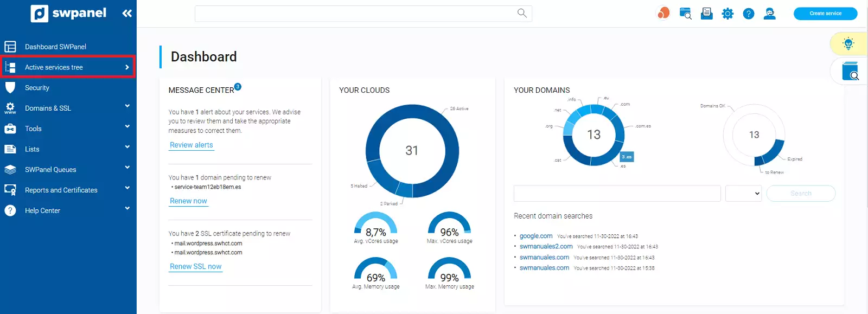Open the help question mark icon
This screenshot has width=868, height=314.
click(749, 14)
